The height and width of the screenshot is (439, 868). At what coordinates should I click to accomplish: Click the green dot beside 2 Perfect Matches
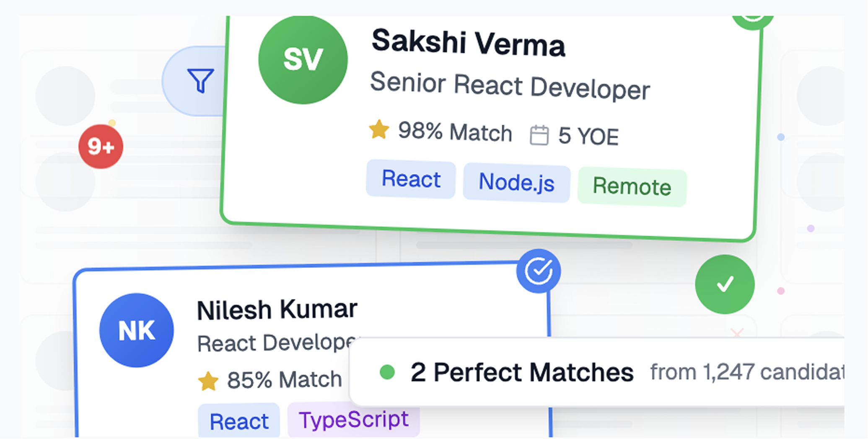tap(387, 372)
